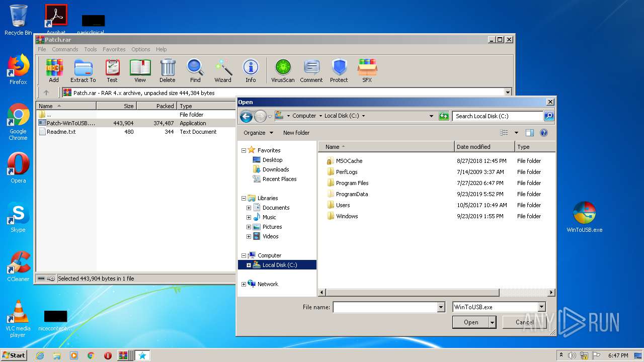Launch the Wizard tool

223,71
